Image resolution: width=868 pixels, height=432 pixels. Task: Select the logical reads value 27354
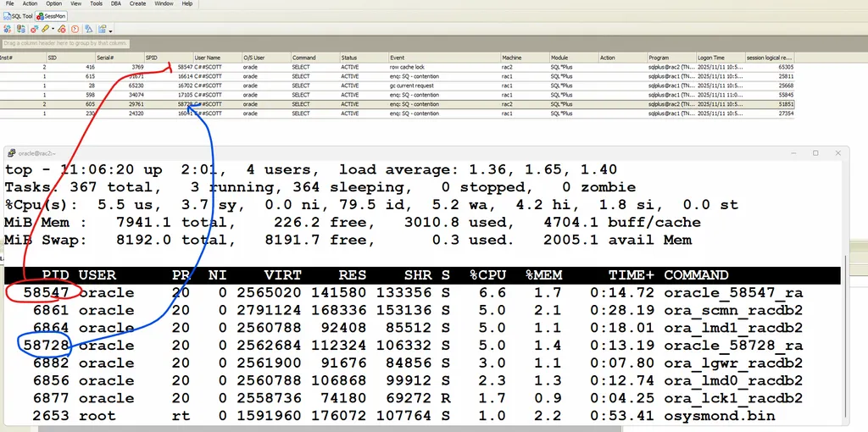(770, 114)
